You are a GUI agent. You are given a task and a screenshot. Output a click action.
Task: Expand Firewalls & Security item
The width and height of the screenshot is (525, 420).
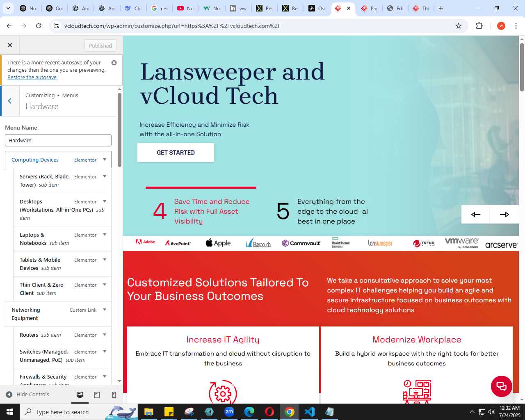tap(105, 377)
